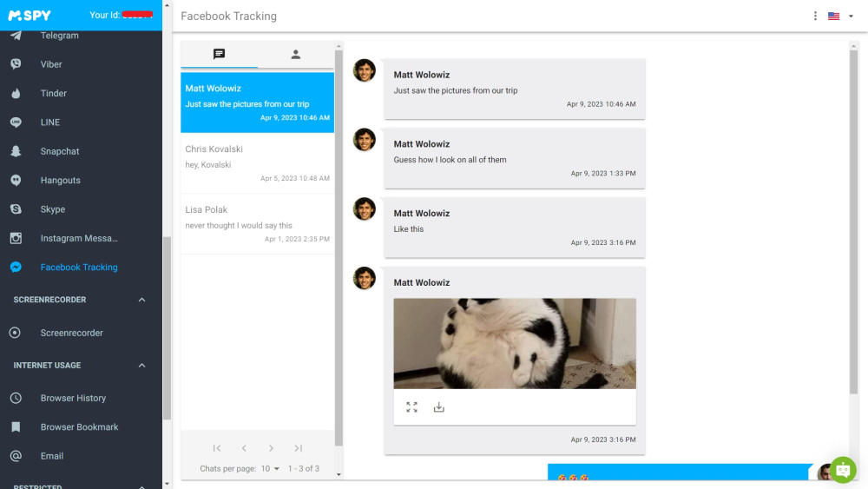Viewport: 868px width, 489px height.
Task: Download the cat photo attachment
Action: 439,407
